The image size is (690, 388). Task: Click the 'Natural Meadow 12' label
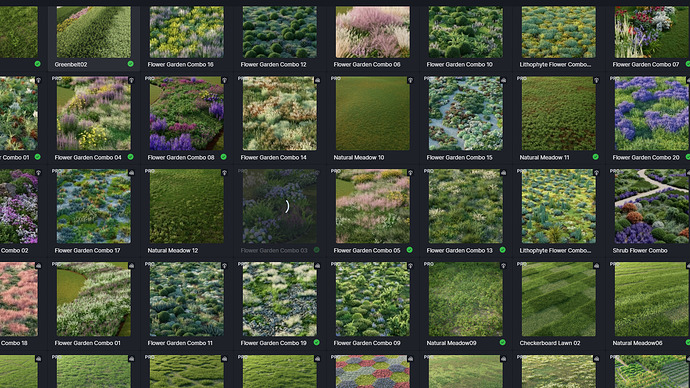172,250
